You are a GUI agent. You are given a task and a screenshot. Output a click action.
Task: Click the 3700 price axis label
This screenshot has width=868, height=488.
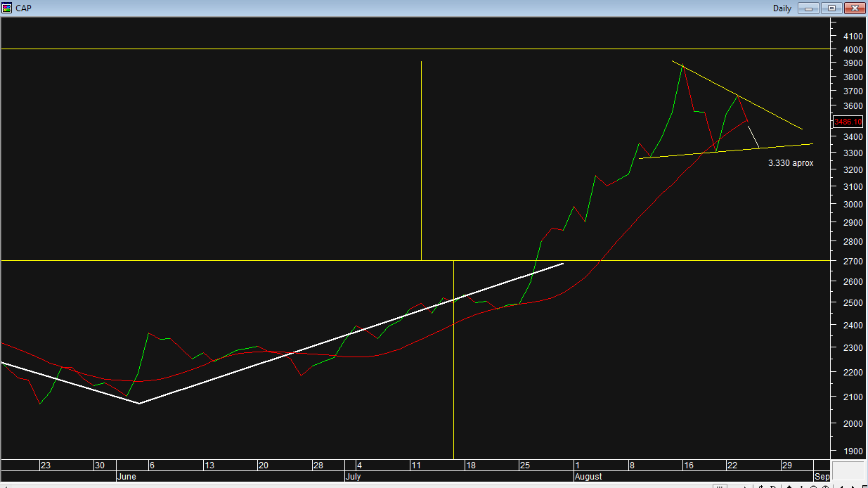853,91
